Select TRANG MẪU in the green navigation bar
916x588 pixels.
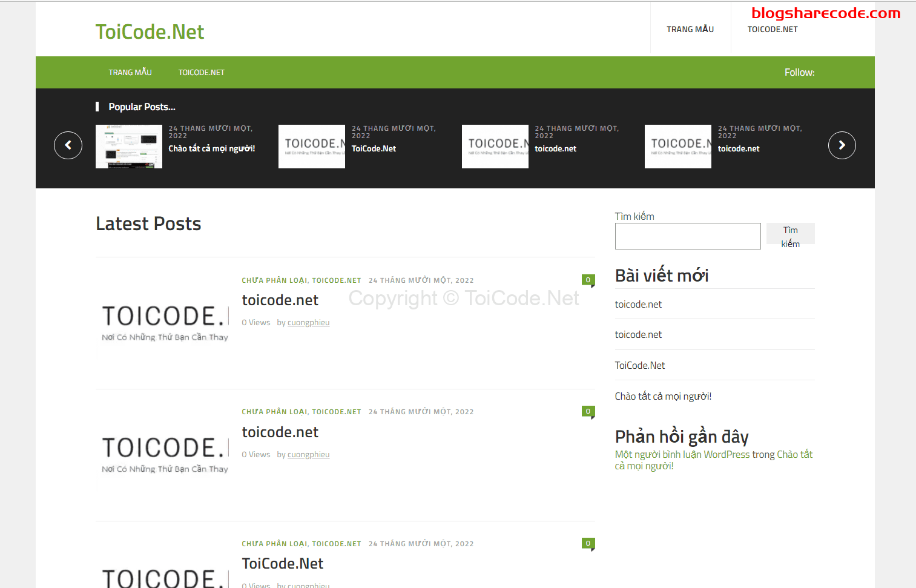click(x=130, y=72)
